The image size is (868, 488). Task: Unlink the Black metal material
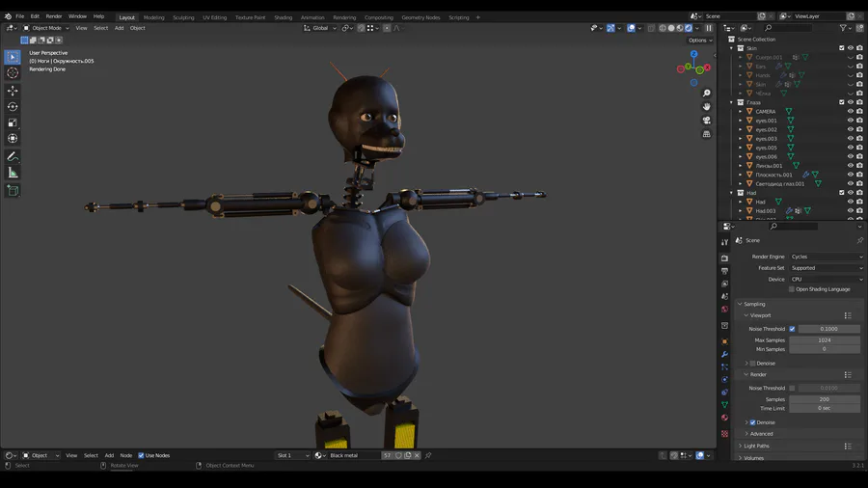tap(417, 455)
